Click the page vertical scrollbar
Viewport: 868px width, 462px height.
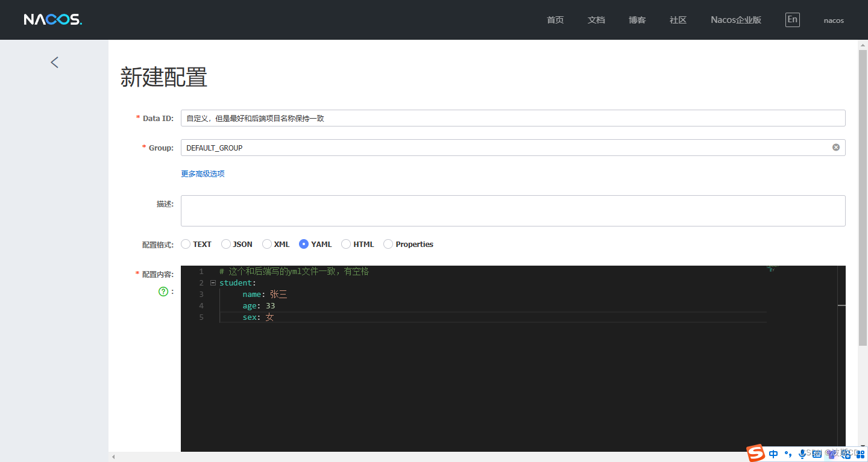tap(863, 199)
